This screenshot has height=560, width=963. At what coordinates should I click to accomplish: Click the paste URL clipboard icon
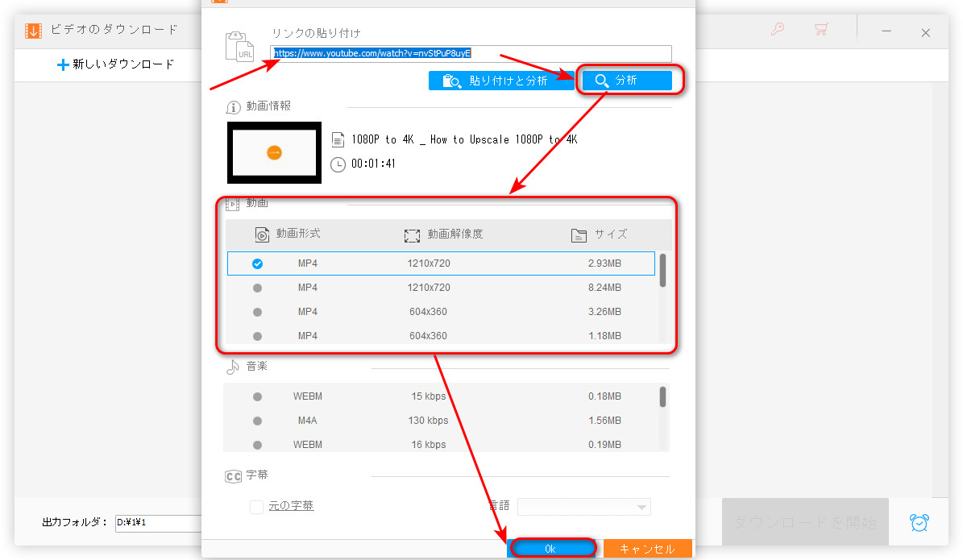(x=240, y=47)
